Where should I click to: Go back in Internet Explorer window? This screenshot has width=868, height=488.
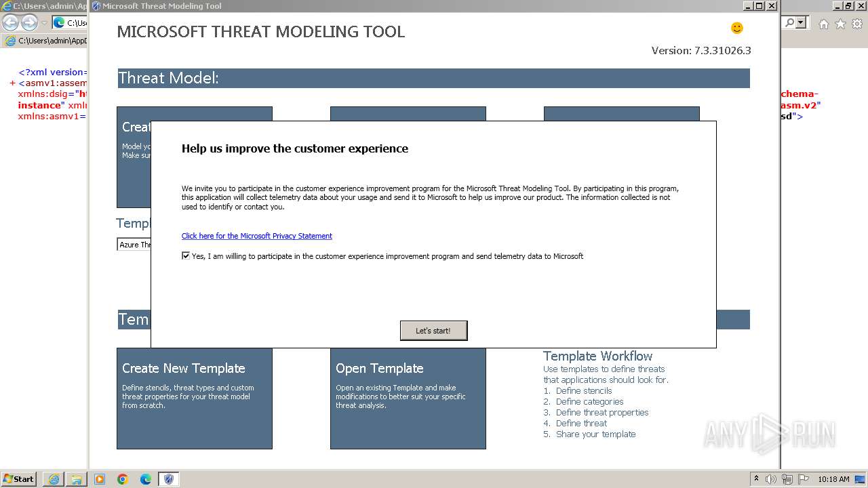(10, 22)
